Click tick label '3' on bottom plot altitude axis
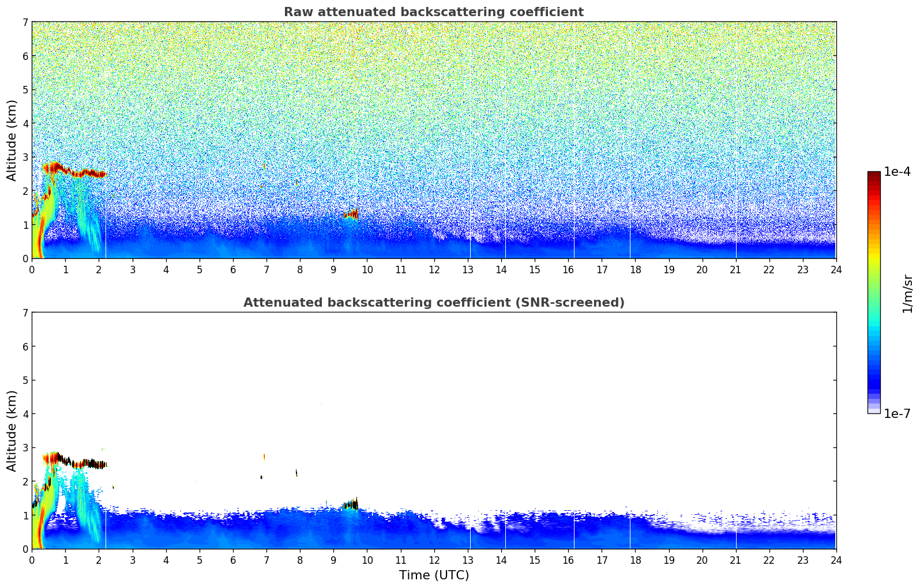The image size is (920, 588). [x=25, y=448]
